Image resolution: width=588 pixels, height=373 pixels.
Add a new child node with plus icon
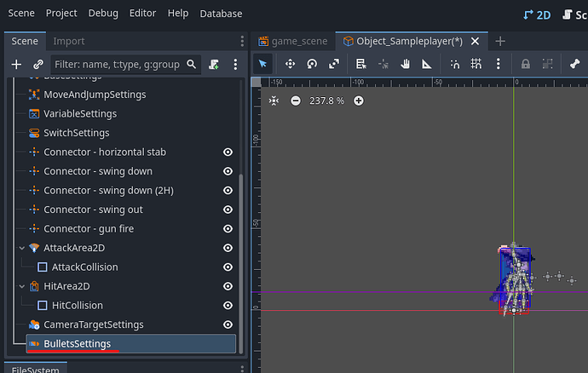coord(16,65)
